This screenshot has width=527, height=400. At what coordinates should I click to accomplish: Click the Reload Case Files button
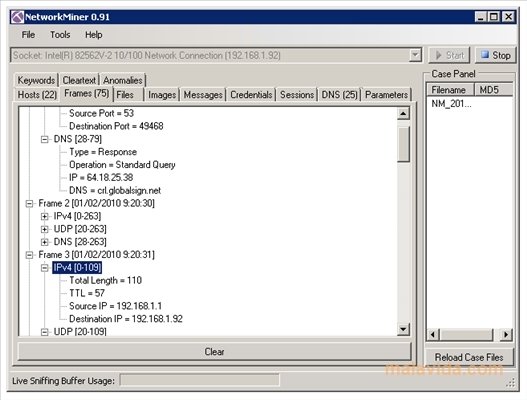[x=469, y=357]
